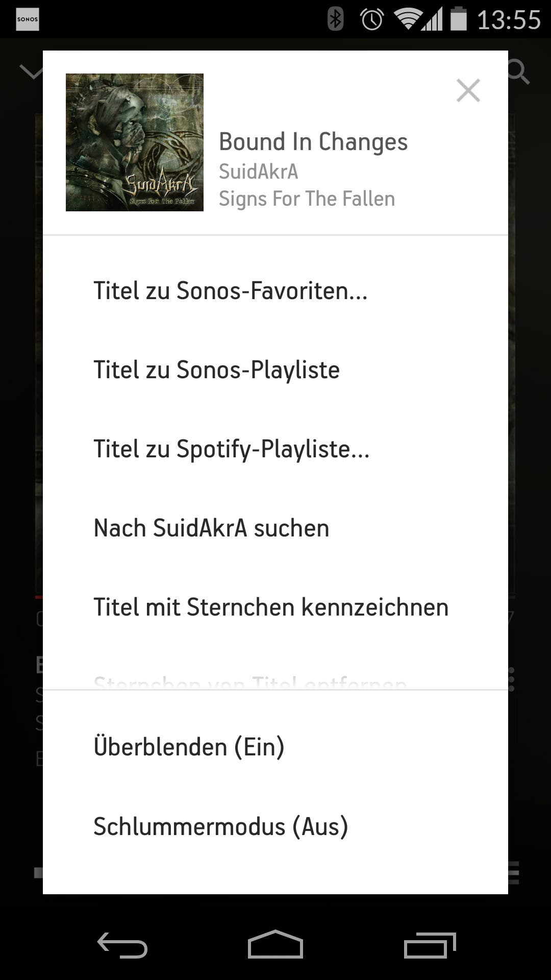Open the recent apps overview
The height and width of the screenshot is (980, 551).
click(429, 946)
